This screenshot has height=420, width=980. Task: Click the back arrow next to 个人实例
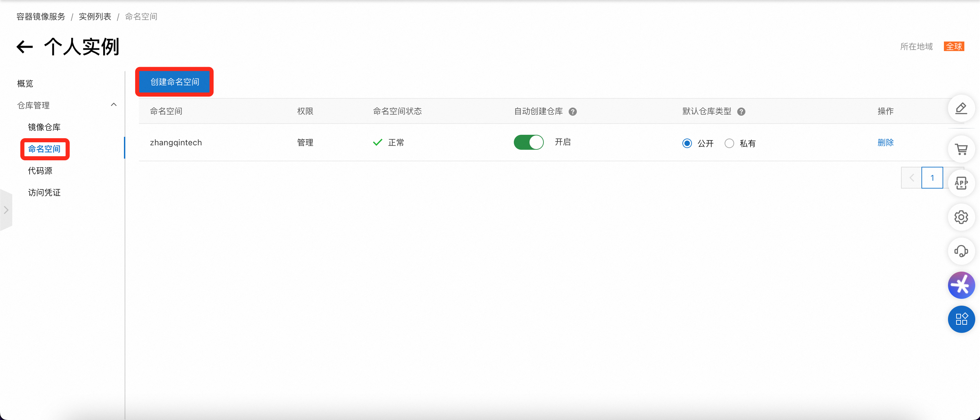tap(25, 47)
